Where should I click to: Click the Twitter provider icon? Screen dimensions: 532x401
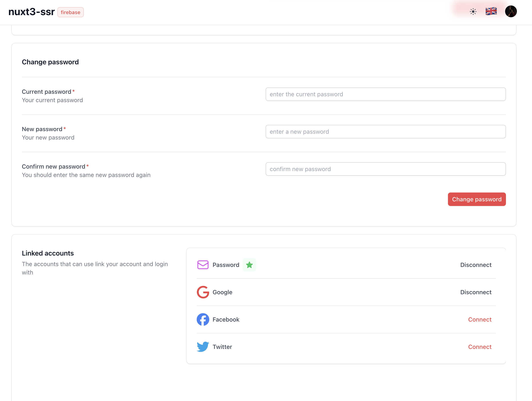point(202,347)
